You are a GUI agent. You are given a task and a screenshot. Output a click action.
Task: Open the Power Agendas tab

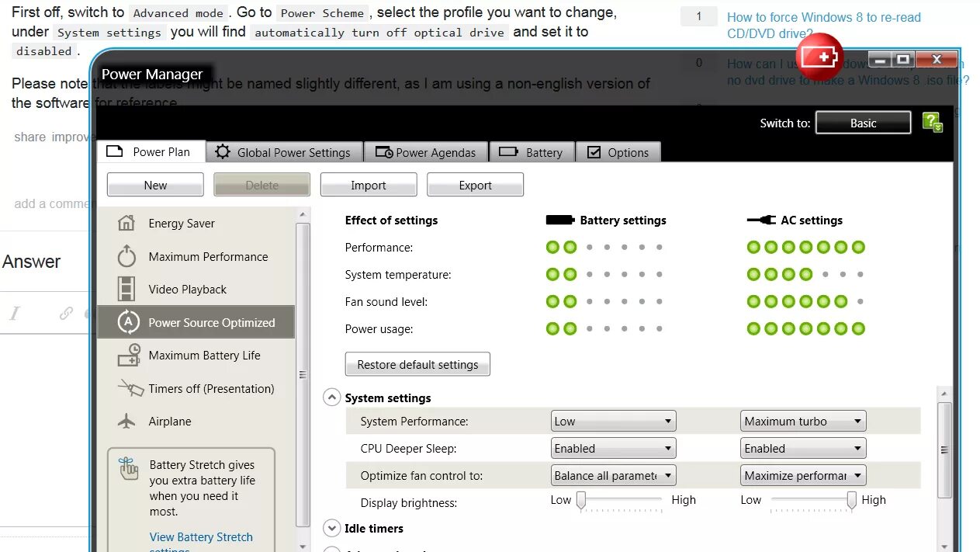click(426, 152)
